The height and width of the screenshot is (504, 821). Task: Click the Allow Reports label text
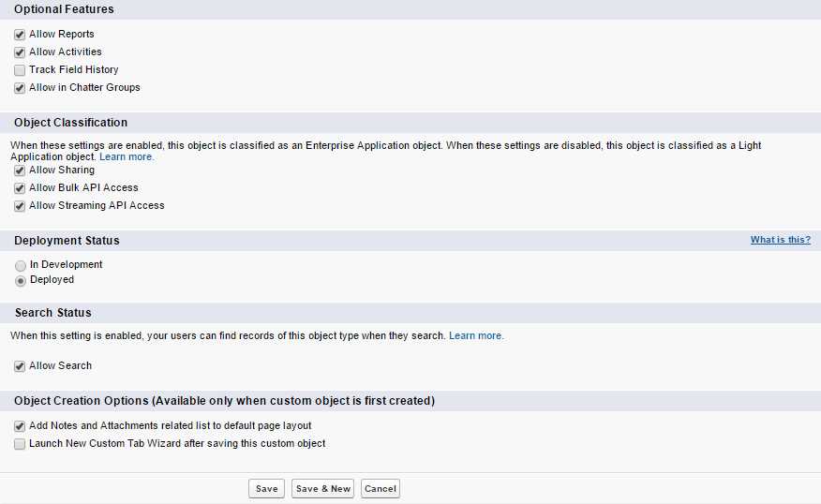tap(62, 34)
